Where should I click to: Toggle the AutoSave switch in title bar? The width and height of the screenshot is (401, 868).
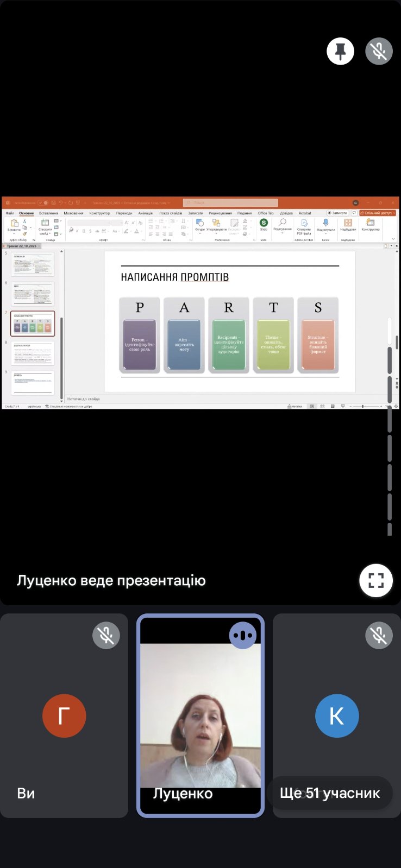click(x=41, y=203)
